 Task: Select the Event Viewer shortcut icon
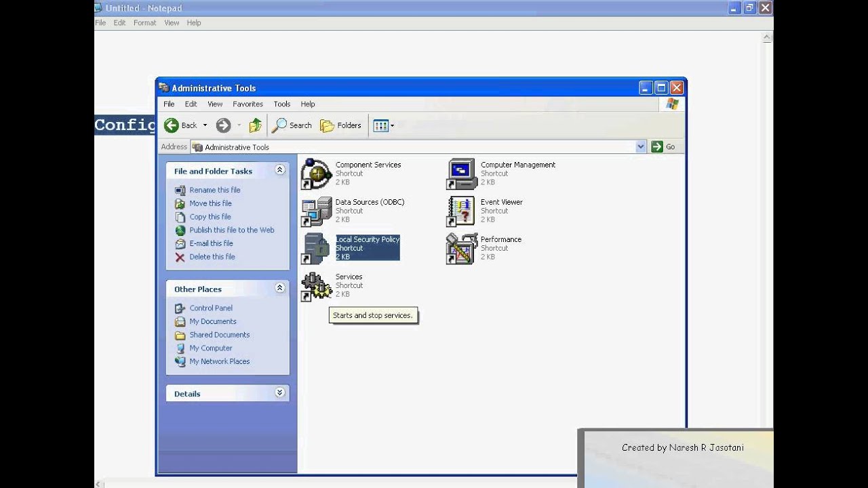click(461, 211)
